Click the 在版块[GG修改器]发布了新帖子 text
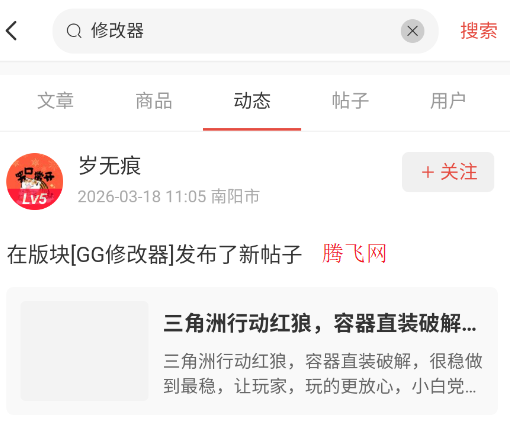The height and width of the screenshot is (430, 510). coord(154,255)
